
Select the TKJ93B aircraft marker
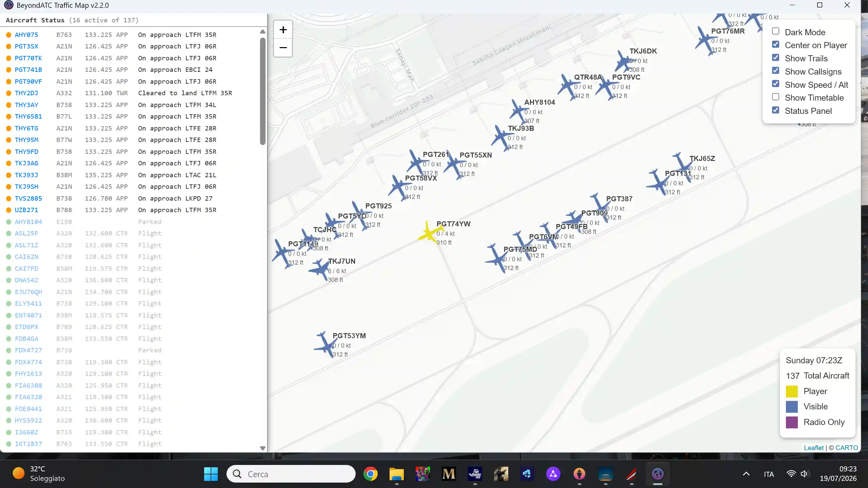[502, 138]
